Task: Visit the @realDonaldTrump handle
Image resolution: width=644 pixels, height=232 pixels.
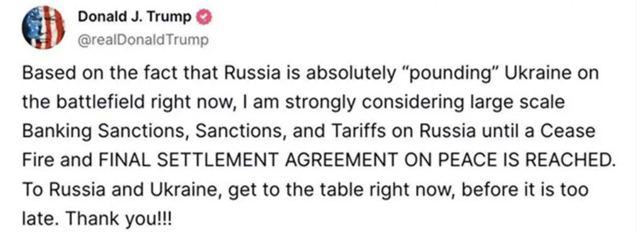Action: (x=143, y=40)
